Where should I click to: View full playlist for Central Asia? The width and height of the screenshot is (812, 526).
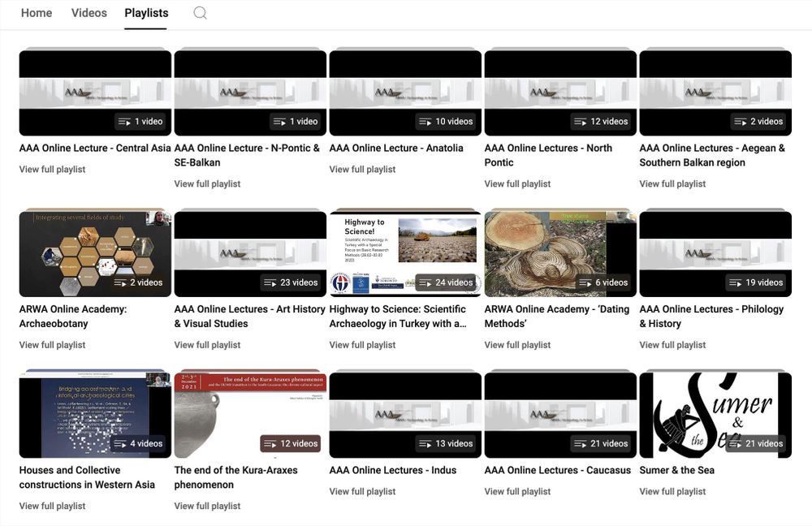pyautogui.click(x=52, y=170)
